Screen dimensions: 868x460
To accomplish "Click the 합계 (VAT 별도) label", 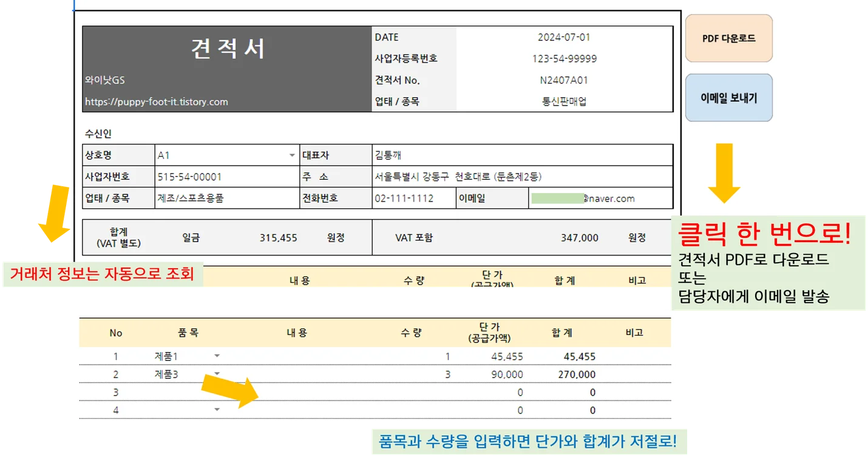I will pos(118,237).
